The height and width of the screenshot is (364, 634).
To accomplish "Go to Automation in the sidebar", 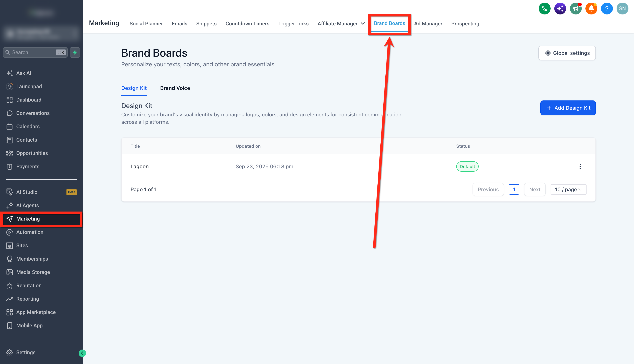I will click(x=30, y=232).
